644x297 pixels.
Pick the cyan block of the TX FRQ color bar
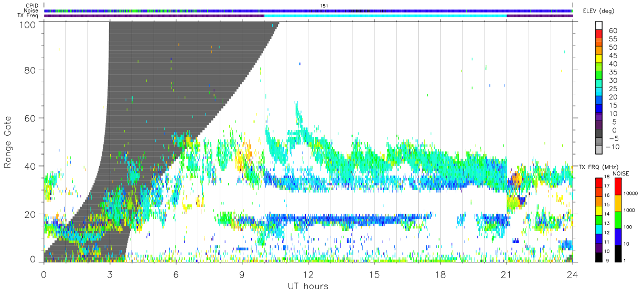[x=599, y=229]
